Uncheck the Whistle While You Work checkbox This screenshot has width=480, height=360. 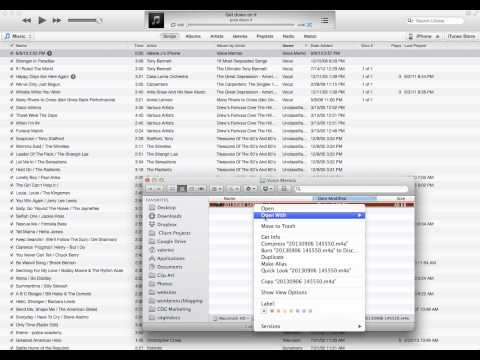(12, 92)
